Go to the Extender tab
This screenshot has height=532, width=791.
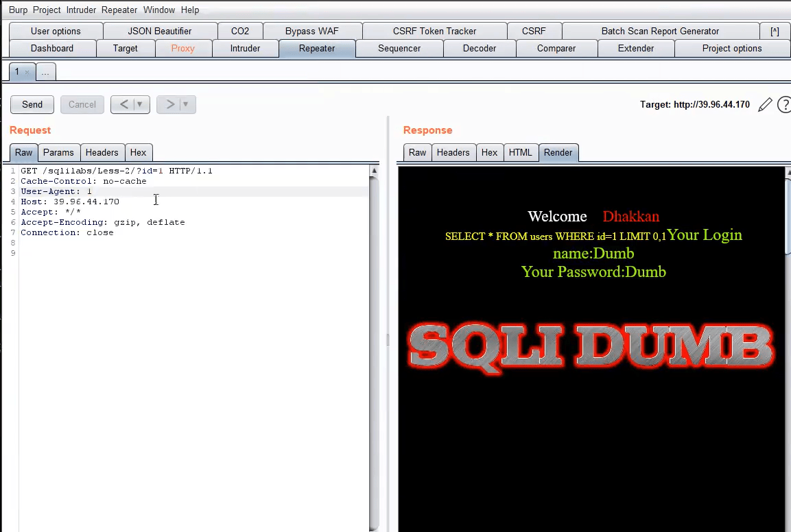[x=636, y=49]
